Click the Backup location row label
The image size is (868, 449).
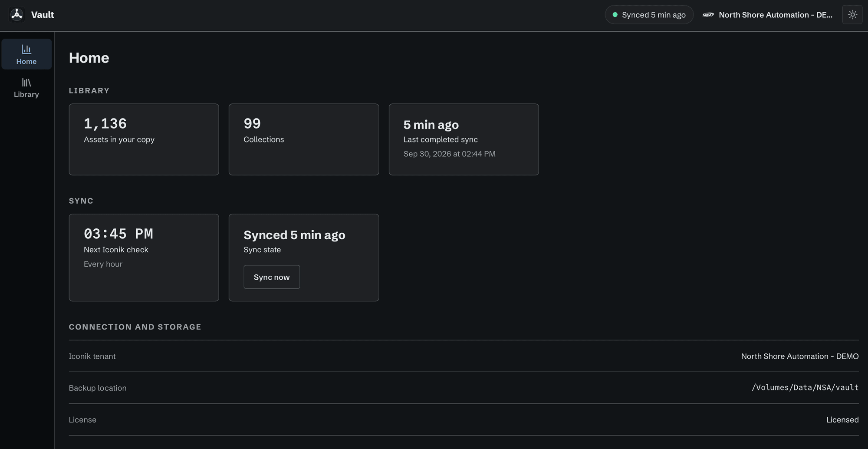[98, 388]
